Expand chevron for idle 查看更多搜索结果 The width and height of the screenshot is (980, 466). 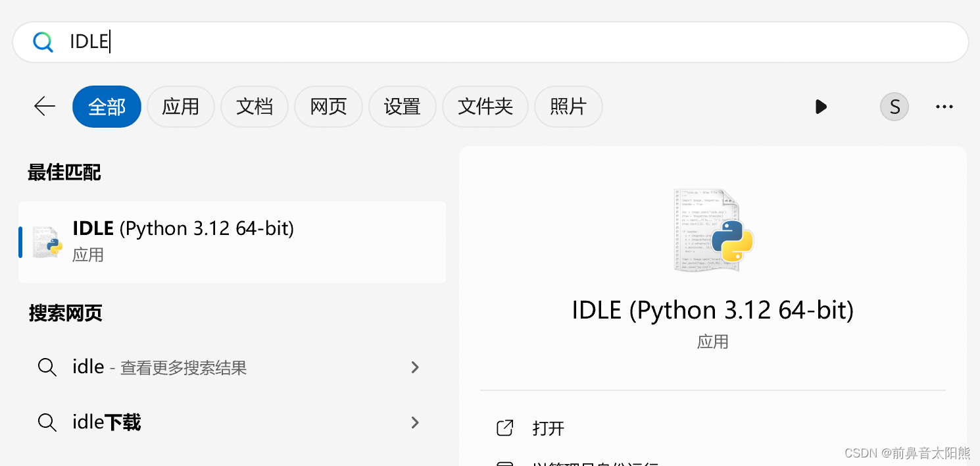point(415,367)
